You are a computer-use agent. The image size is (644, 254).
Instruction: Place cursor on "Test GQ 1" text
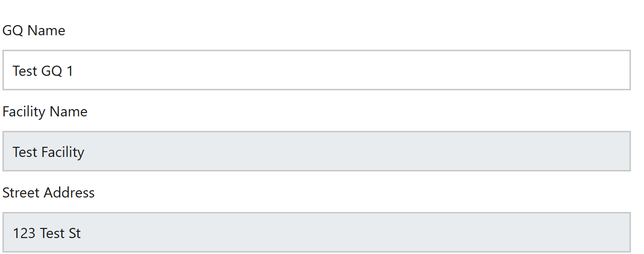tap(43, 71)
